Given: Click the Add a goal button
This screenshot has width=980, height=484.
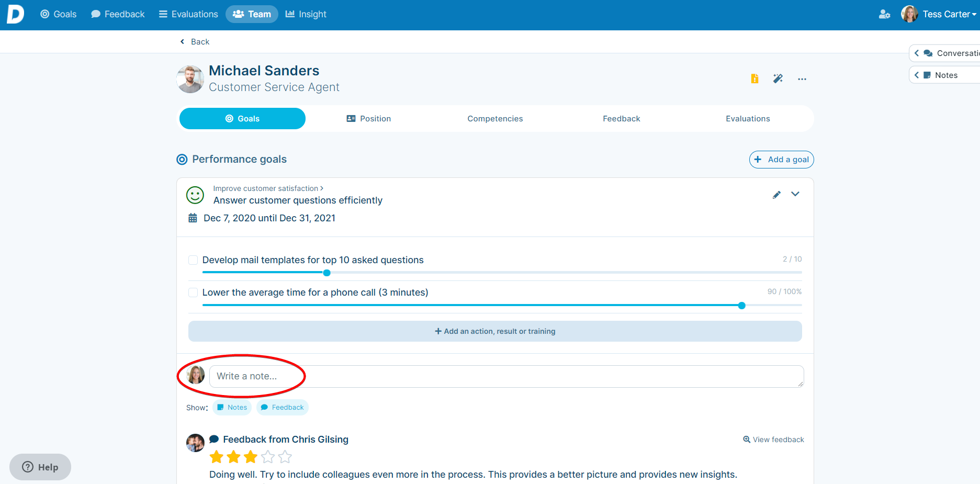Looking at the screenshot, I should tap(781, 160).
